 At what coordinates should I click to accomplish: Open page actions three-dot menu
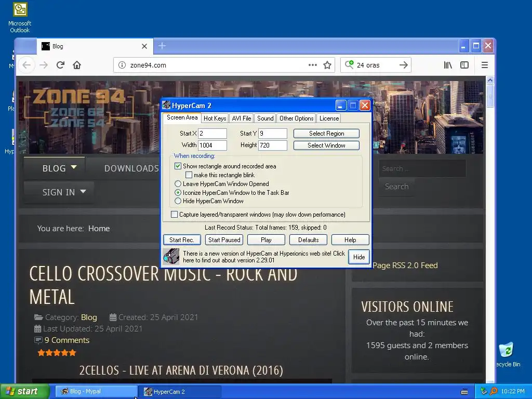point(312,65)
